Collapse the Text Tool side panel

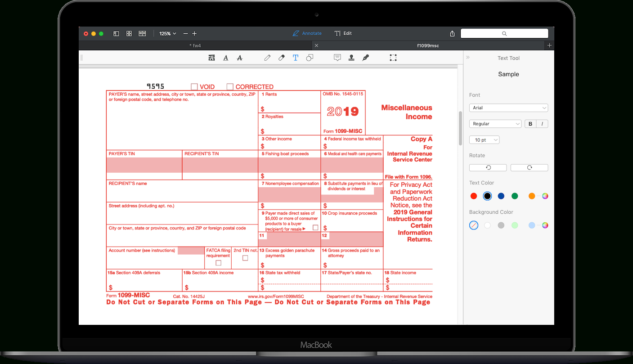coord(468,58)
